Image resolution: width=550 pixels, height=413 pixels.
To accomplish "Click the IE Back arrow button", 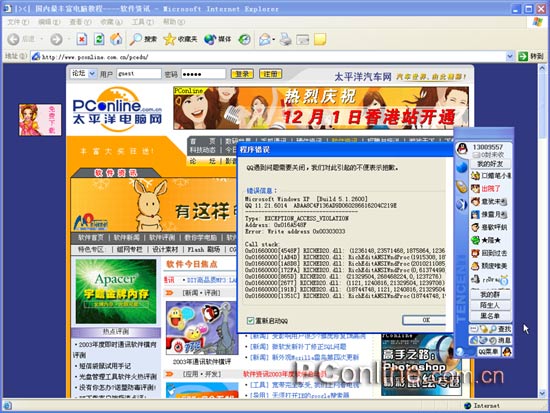I will click(x=14, y=39).
